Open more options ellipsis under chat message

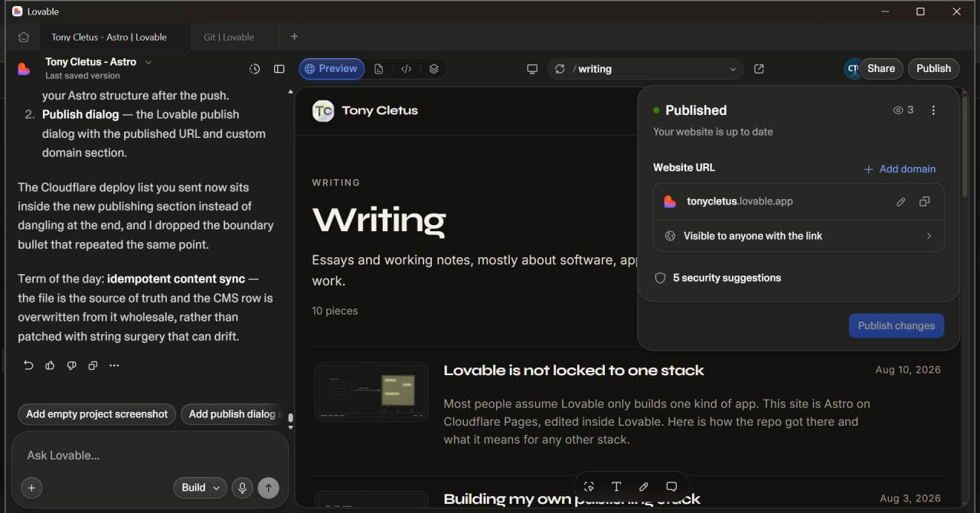(x=114, y=365)
